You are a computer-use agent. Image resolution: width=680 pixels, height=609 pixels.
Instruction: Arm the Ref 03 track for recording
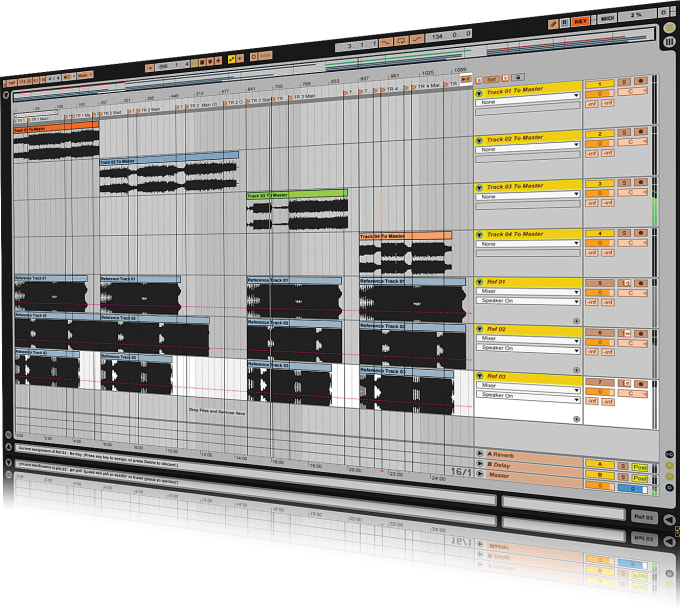tap(641, 384)
